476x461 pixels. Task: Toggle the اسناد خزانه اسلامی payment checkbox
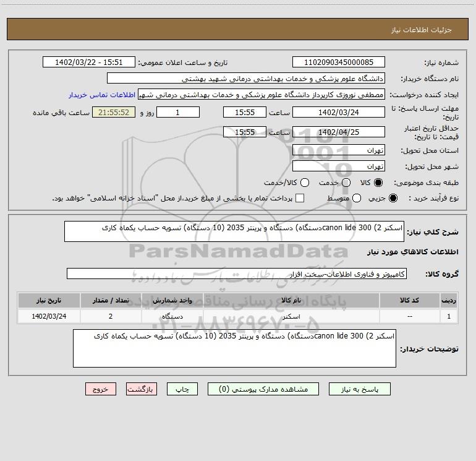coord(300,198)
